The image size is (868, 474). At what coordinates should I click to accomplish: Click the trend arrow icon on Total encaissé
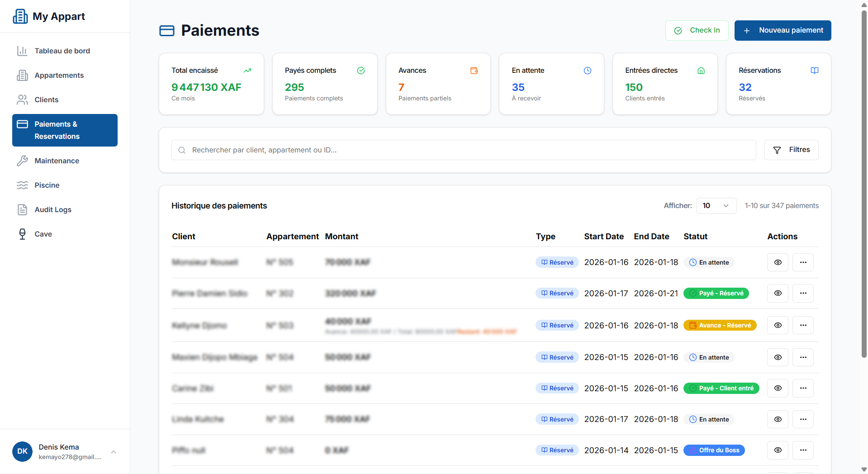pyautogui.click(x=247, y=71)
